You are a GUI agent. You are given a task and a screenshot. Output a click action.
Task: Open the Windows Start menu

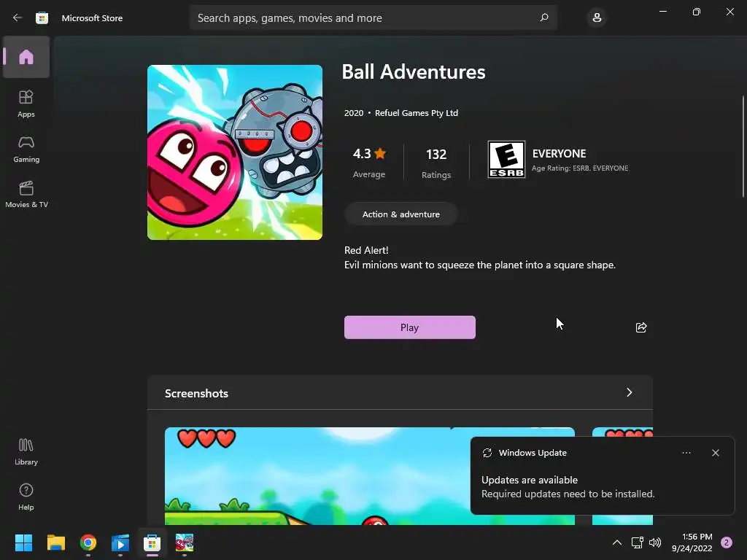pyautogui.click(x=23, y=542)
